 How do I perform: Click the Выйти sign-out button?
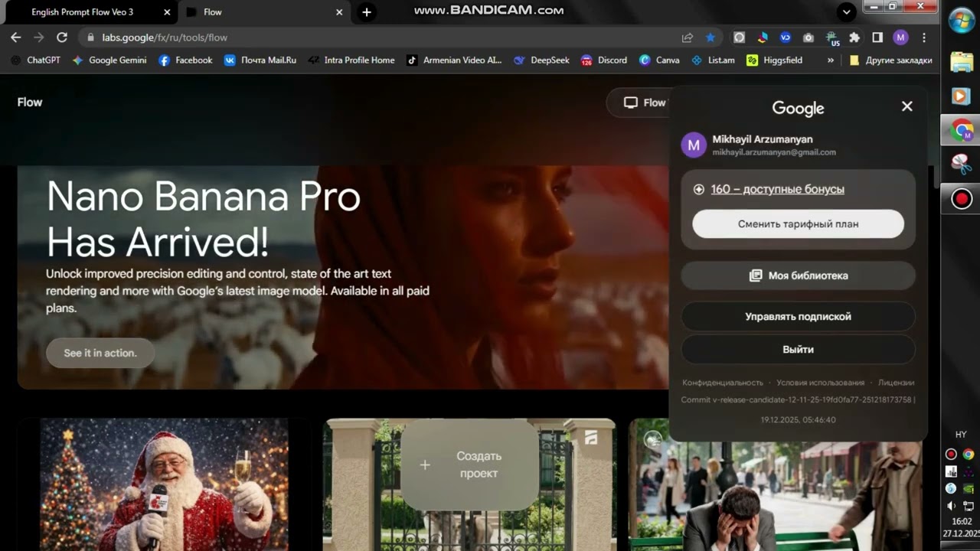798,349
